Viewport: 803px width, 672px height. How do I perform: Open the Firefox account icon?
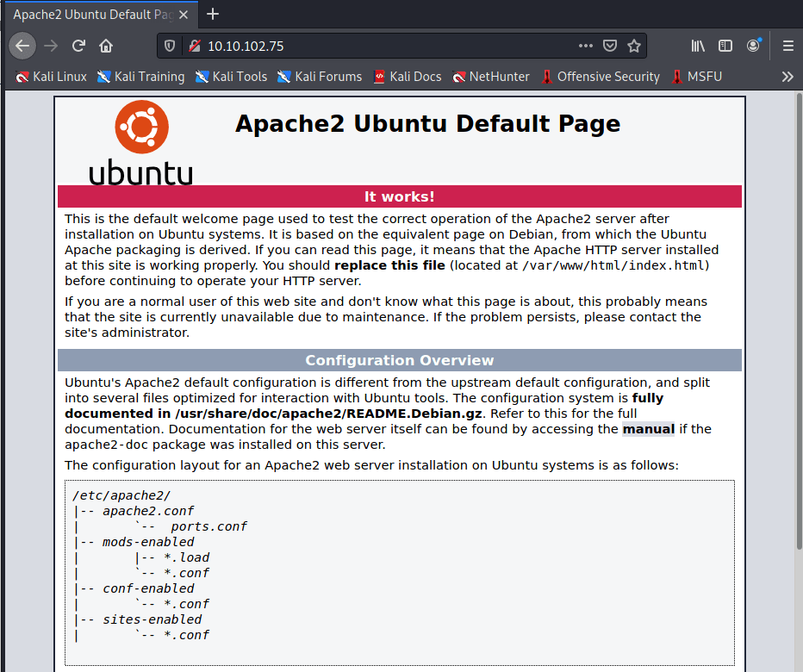[x=754, y=46]
